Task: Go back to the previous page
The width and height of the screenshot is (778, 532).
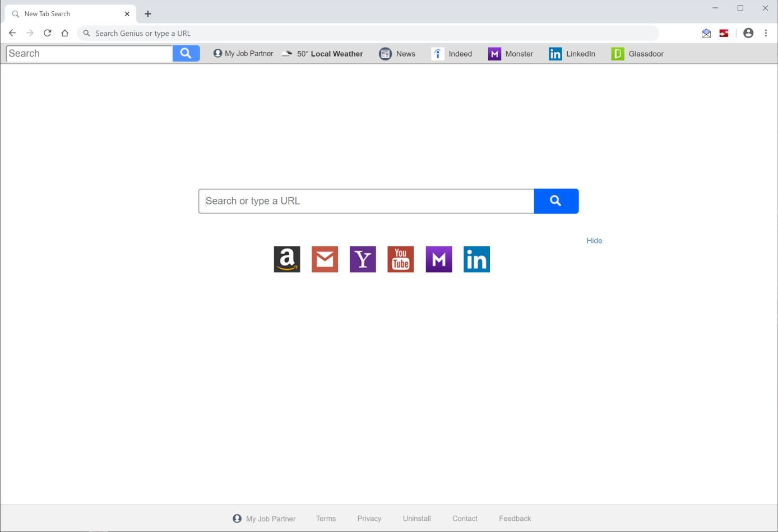Action: point(12,33)
